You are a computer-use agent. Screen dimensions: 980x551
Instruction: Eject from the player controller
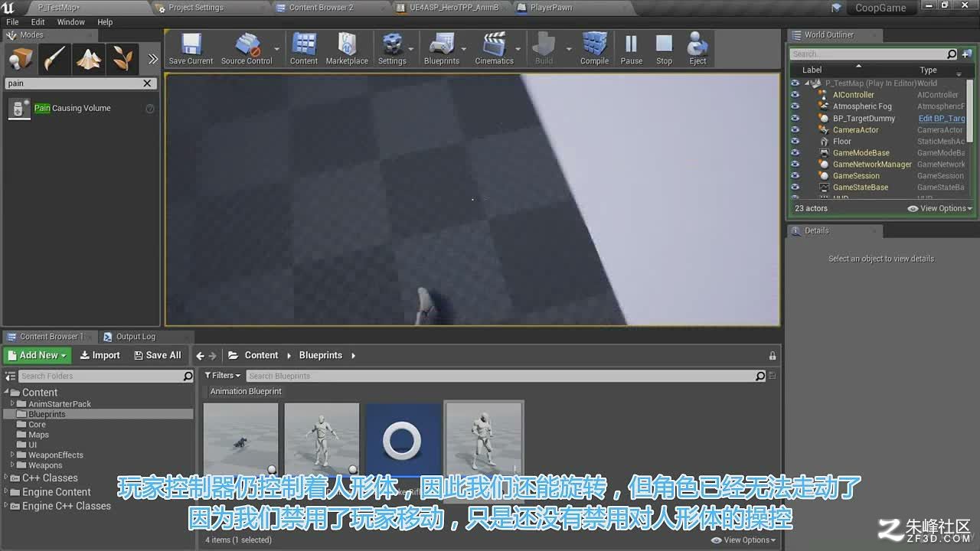click(x=697, y=48)
